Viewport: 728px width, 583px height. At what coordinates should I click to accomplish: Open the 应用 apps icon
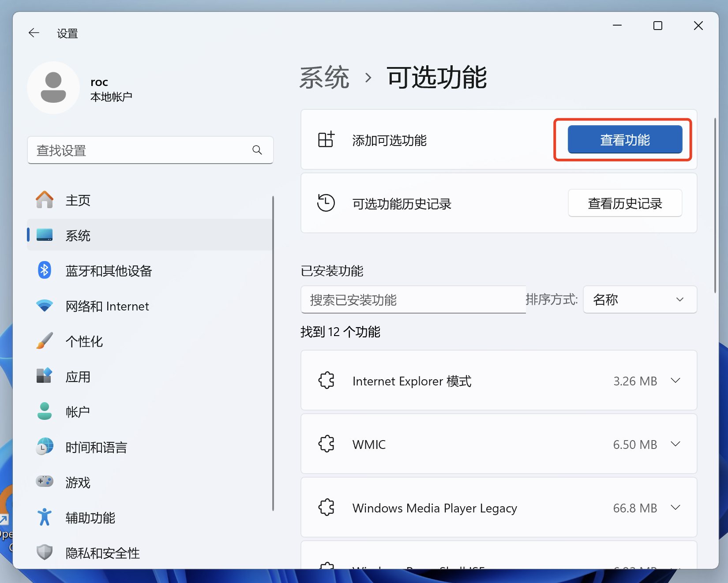coord(45,376)
